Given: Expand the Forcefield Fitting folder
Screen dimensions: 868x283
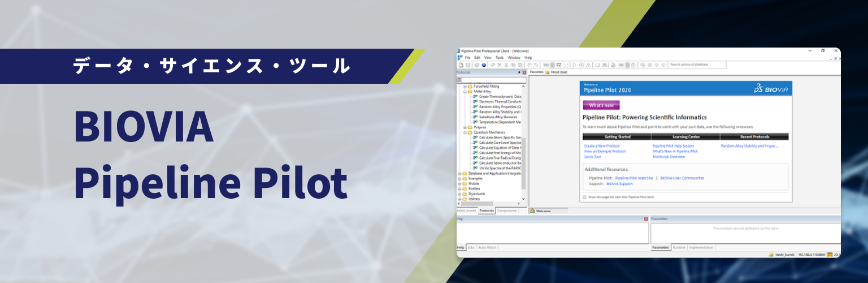Looking at the screenshot, I should point(465,86).
